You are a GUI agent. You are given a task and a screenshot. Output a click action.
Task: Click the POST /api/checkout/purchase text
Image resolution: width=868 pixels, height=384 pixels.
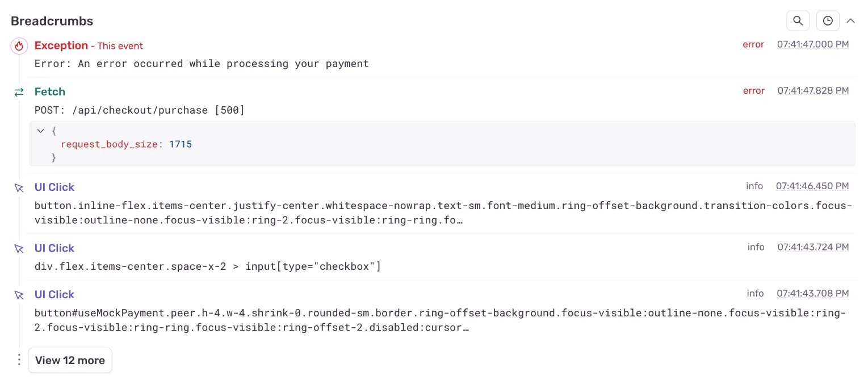pos(140,110)
